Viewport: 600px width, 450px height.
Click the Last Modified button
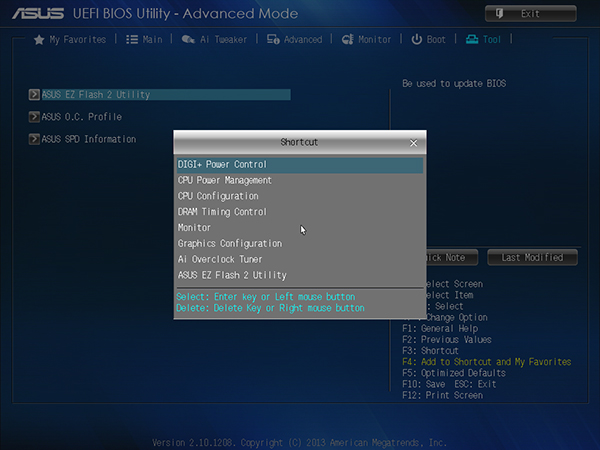pos(532,258)
